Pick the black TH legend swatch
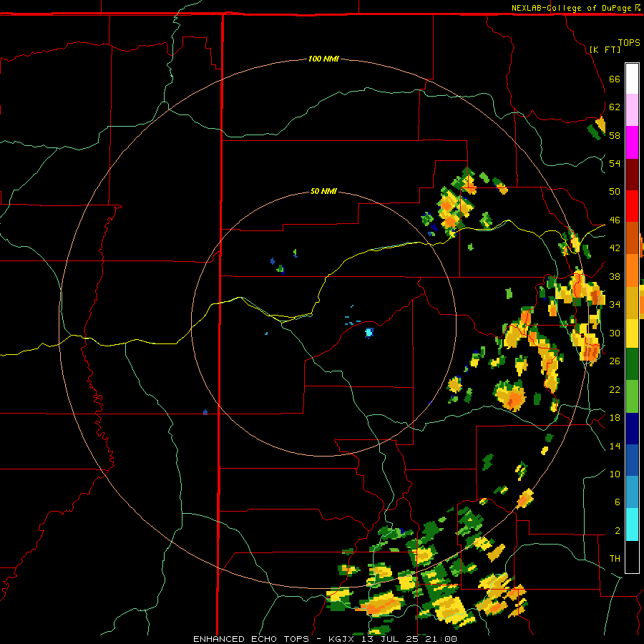Image resolution: width=644 pixels, height=644 pixels. click(x=632, y=557)
